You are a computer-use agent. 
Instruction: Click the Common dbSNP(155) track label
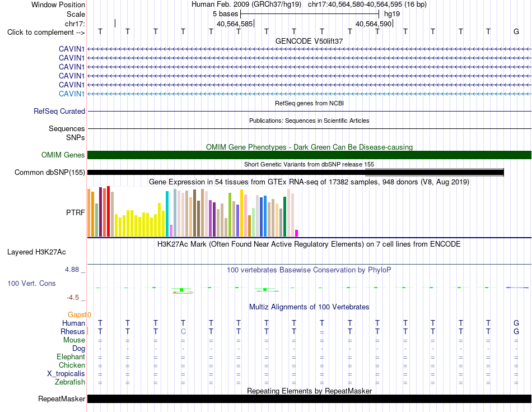click(50, 172)
